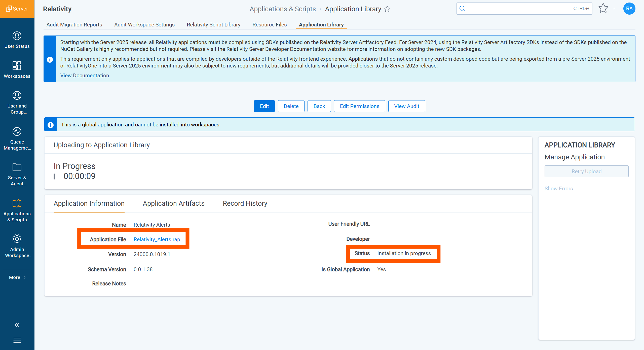The height and width of the screenshot is (350, 644).
Task: Open favorites dropdown arrow beside the top-bar star
Action: click(x=613, y=9)
